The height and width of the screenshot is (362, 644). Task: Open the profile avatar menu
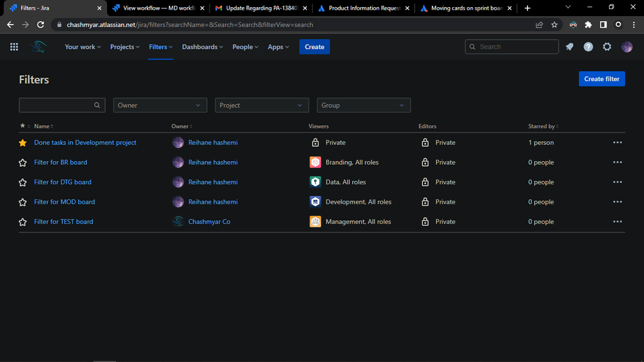coord(627,47)
